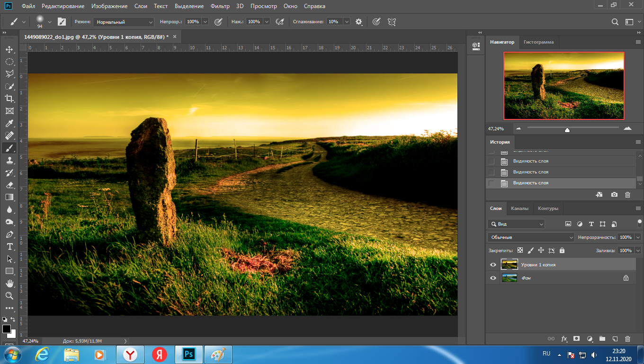644x364 pixels.
Task: Select the Path Selection tool
Action: 9,259
